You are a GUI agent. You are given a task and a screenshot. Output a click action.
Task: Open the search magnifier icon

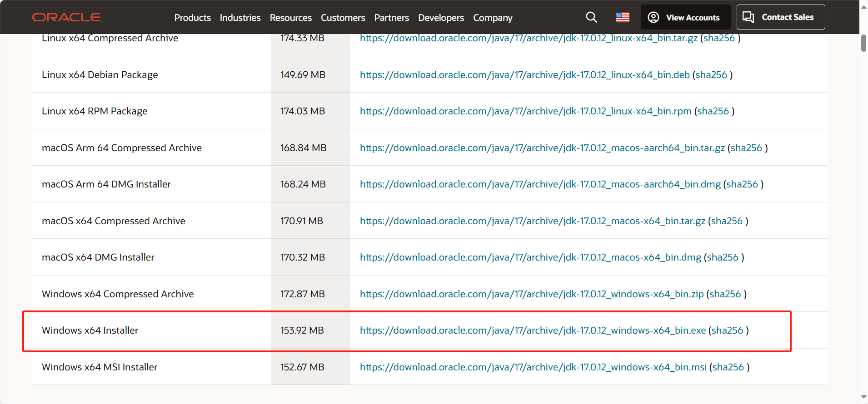click(x=591, y=17)
